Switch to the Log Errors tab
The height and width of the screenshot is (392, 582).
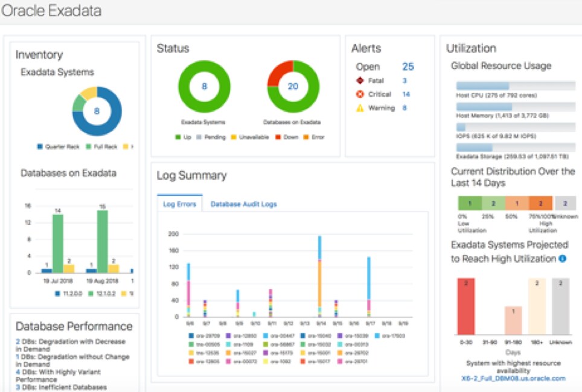click(180, 204)
